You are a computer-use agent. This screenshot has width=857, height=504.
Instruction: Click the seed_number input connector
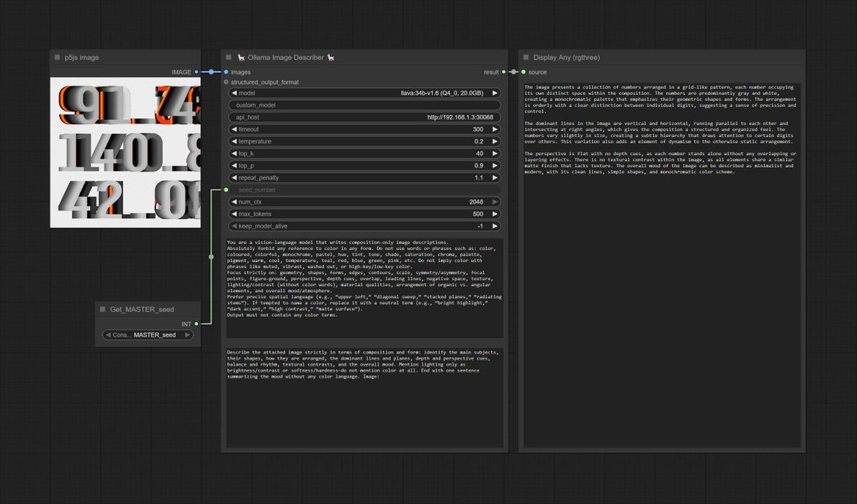pos(226,189)
